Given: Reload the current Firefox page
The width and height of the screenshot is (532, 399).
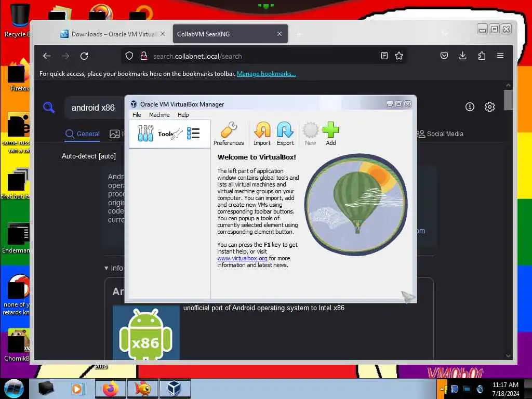Looking at the screenshot, I should 84,56.
